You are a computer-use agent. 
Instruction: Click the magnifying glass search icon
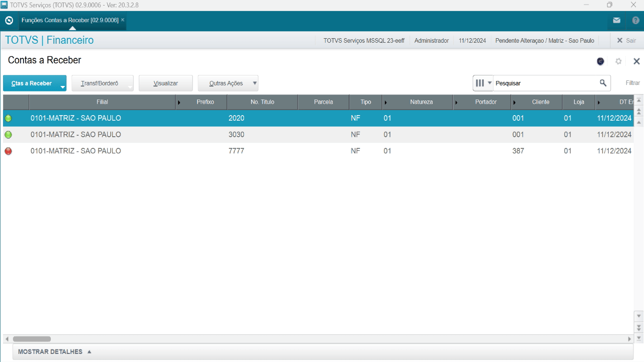click(x=603, y=83)
